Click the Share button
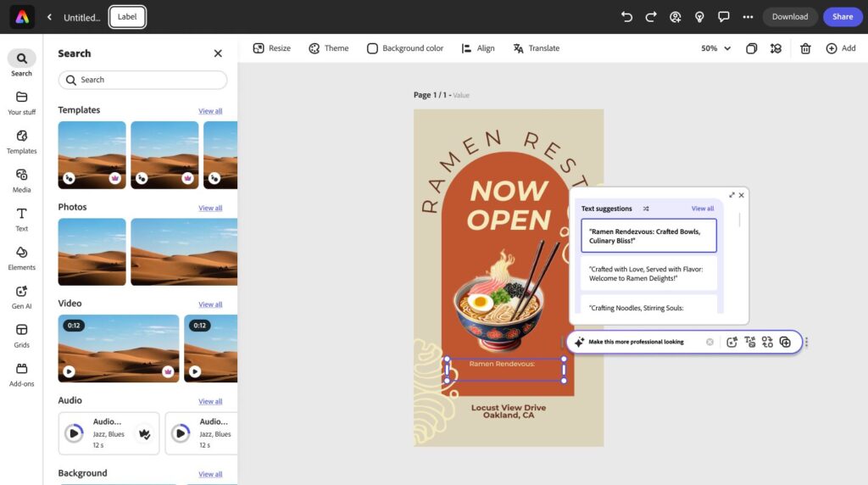 point(843,17)
